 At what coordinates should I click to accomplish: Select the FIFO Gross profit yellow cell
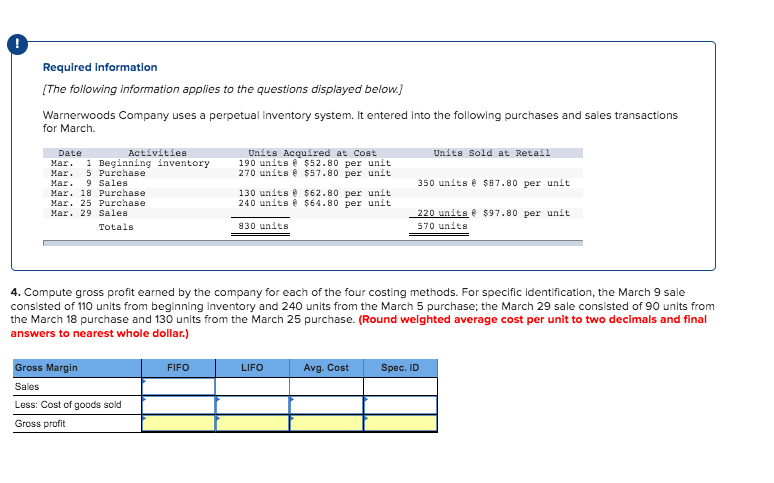point(178,423)
